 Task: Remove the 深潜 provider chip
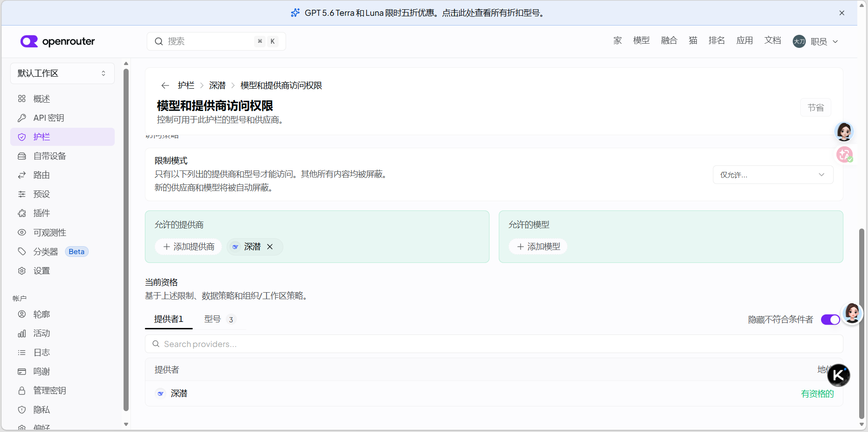(270, 247)
